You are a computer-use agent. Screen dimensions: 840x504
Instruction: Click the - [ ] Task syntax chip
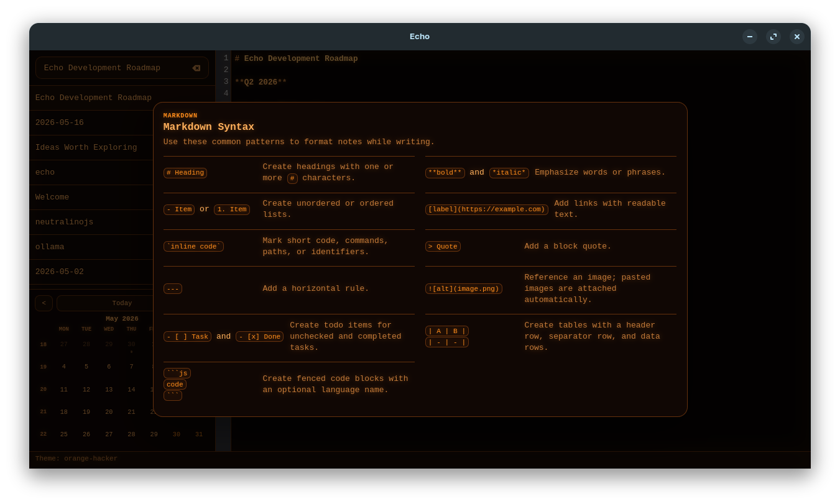pyautogui.click(x=187, y=337)
